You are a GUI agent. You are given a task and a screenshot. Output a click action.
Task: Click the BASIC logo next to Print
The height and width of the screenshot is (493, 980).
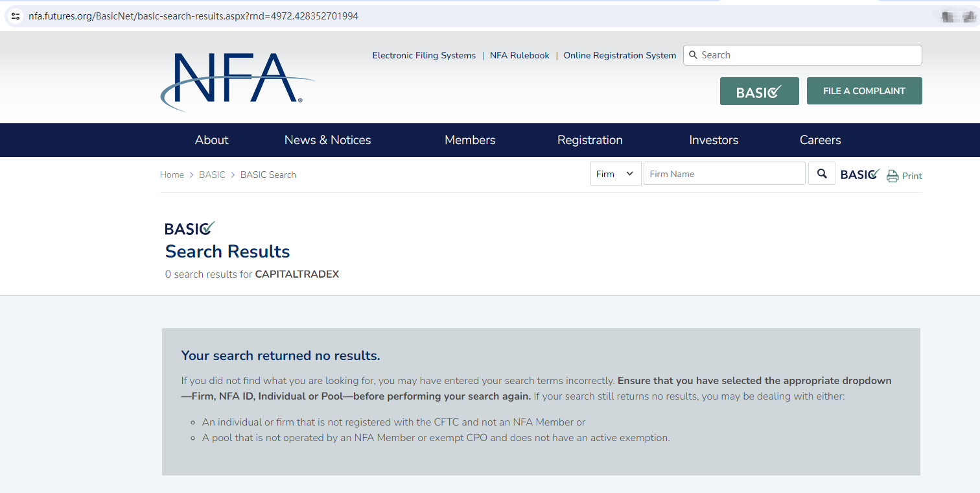click(860, 174)
